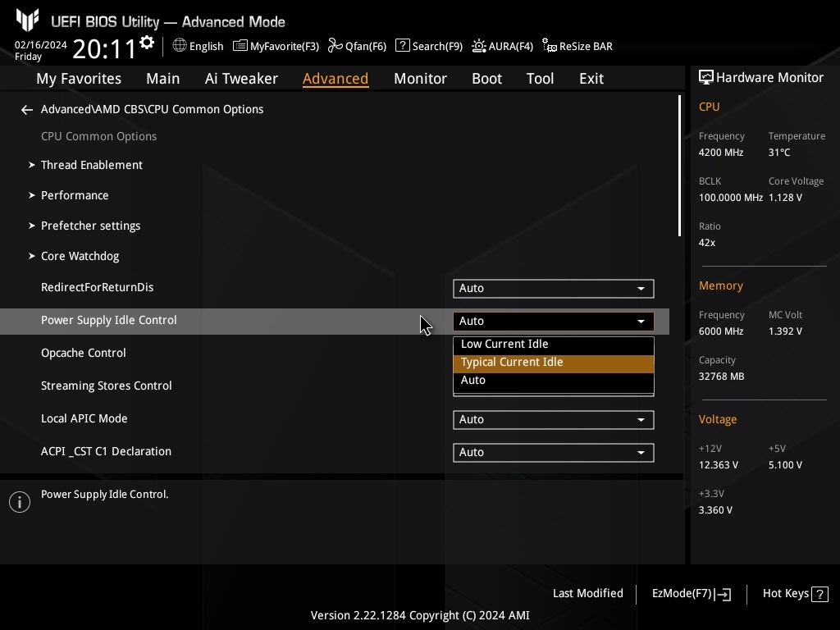Open the Qfan(F6) fan control icon
The height and width of the screenshot is (630, 840).
[x=336, y=46]
